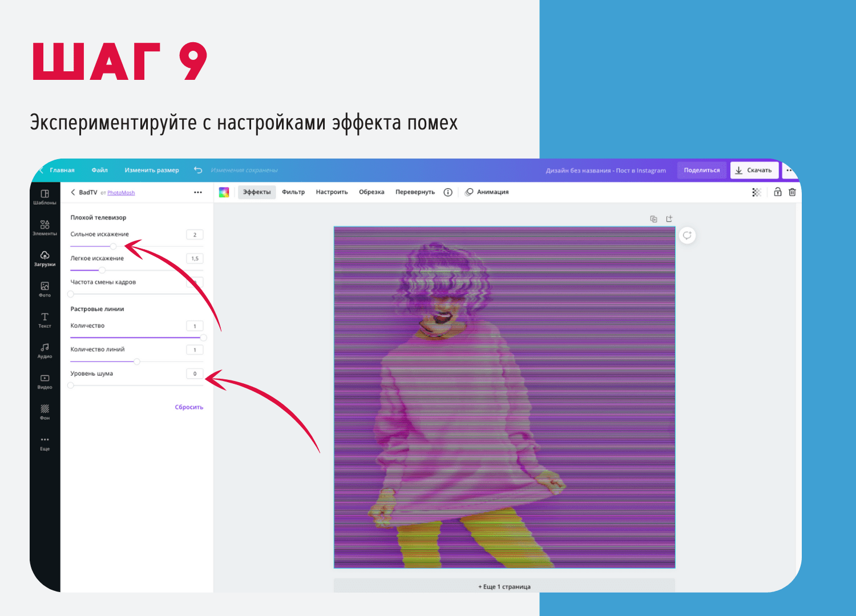
Task: Open the top-right more options menu
Action: 789,170
